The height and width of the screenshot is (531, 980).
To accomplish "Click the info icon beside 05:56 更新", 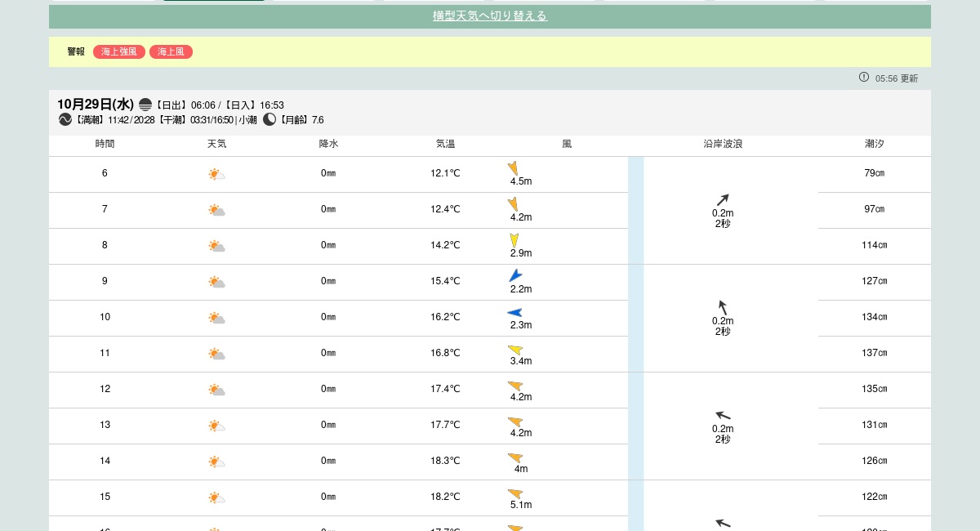I will tap(864, 78).
